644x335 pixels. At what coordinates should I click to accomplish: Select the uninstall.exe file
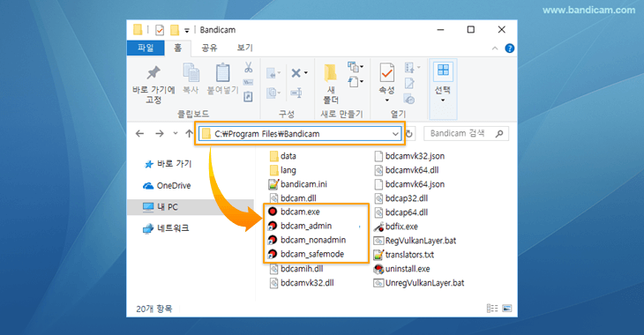[x=401, y=269]
